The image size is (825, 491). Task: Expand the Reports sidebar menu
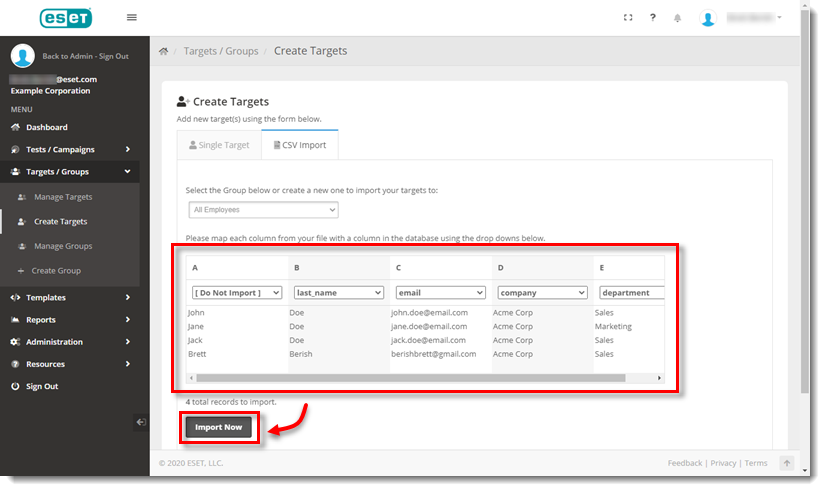[x=70, y=320]
